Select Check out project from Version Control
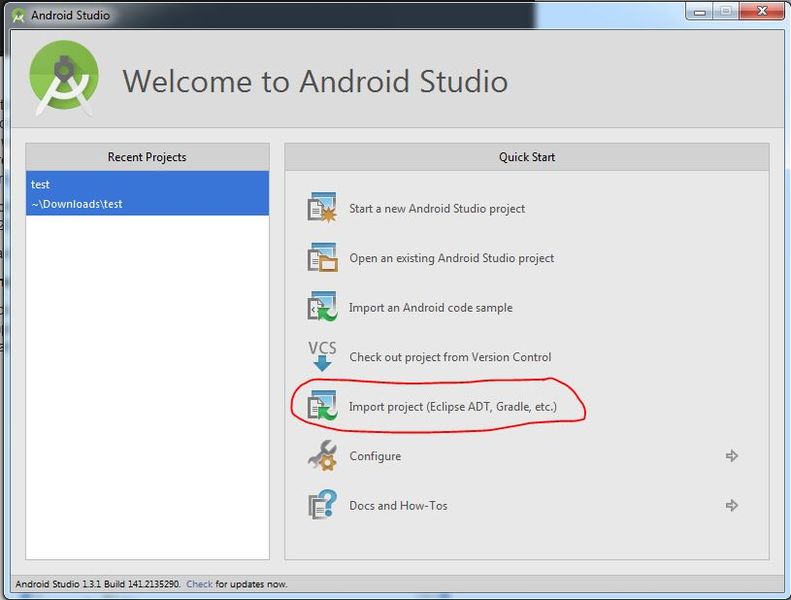The image size is (791, 600). [450, 357]
